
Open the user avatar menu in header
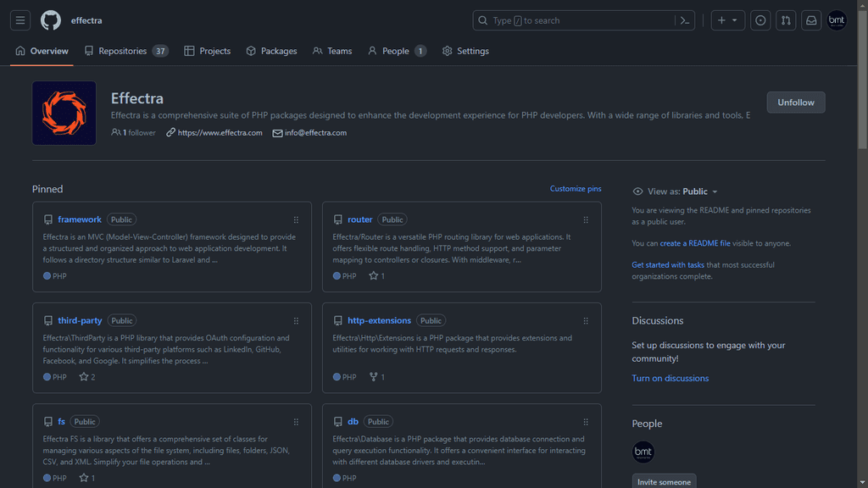[x=837, y=20]
